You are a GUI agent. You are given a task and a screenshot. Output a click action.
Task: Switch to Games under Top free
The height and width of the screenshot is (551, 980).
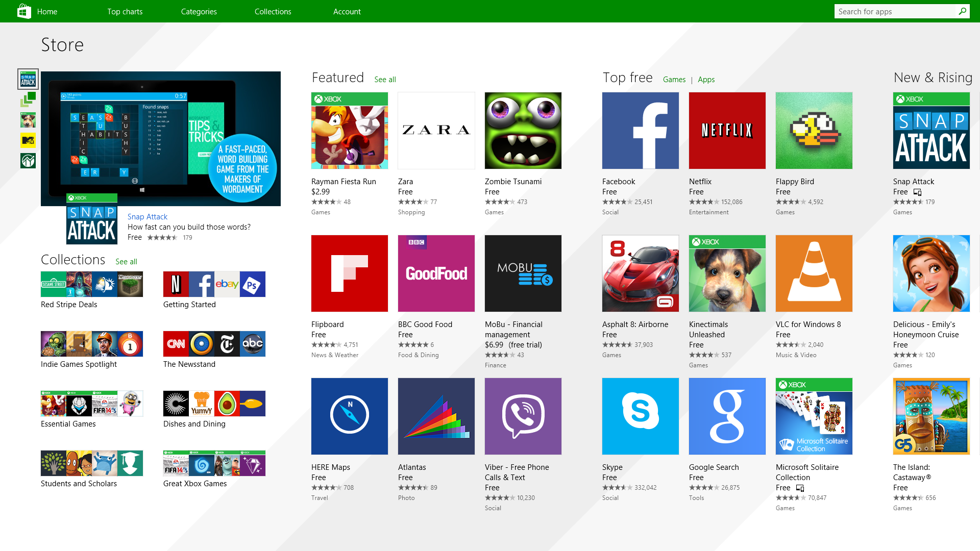[674, 80]
